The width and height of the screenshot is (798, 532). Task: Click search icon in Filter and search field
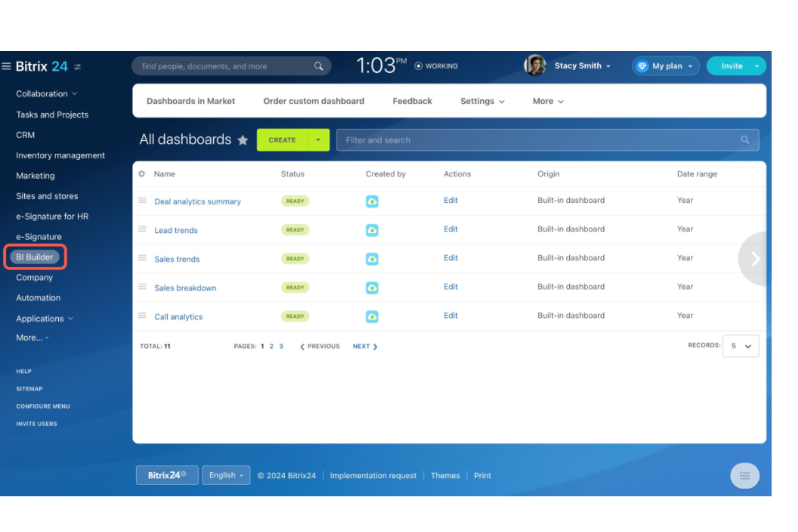click(745, 140)
